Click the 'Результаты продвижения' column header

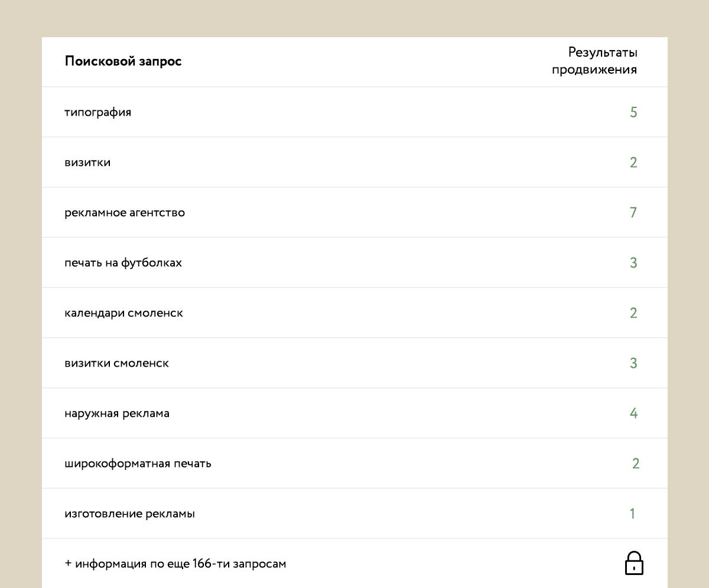[x=594, y=61]
